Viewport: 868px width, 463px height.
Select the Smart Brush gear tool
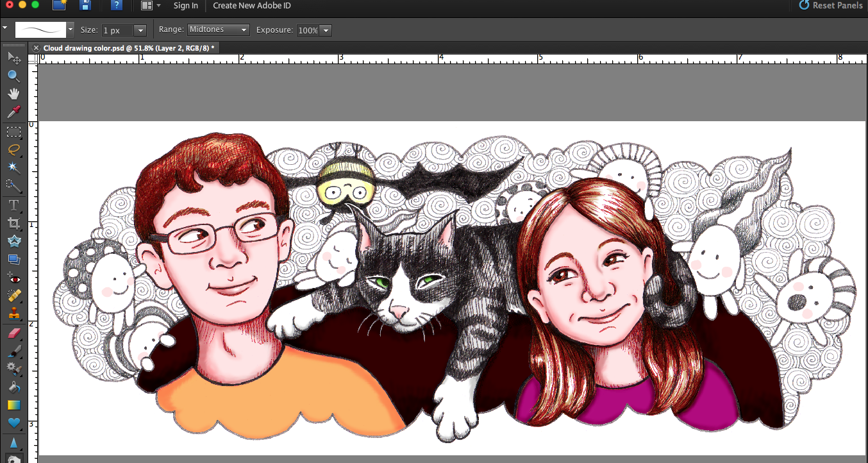[13, 369]
